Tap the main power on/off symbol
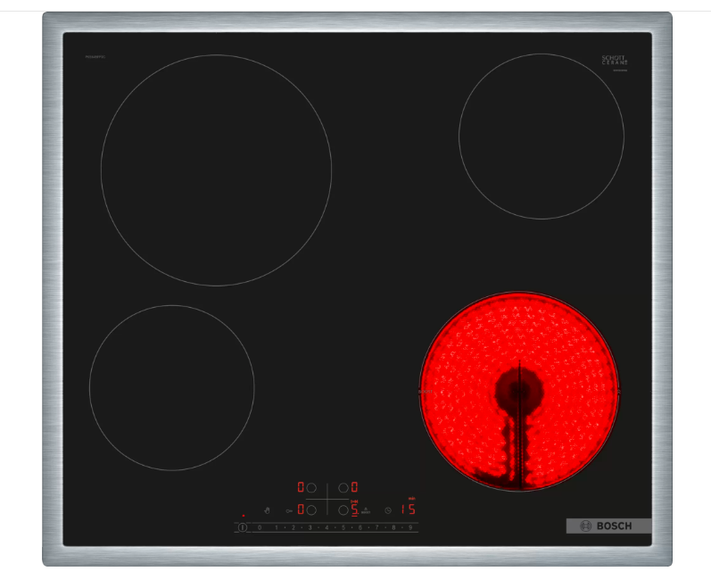Screen dimensions: 711x588 tap(243, 527)
